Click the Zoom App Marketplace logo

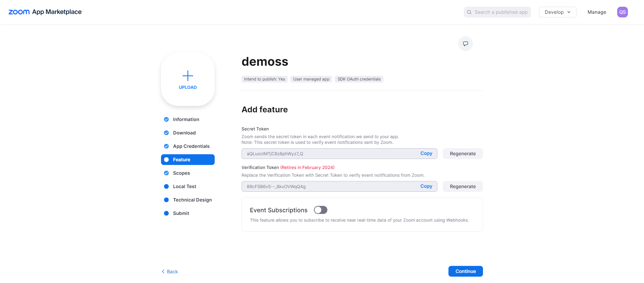click(45, 12)
